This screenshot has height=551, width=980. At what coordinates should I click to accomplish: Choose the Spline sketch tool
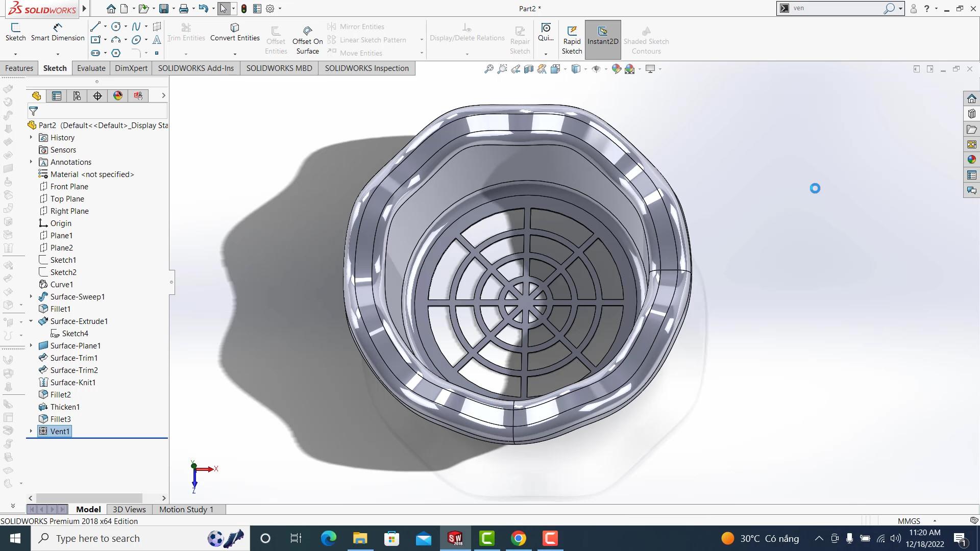[136, 27]
